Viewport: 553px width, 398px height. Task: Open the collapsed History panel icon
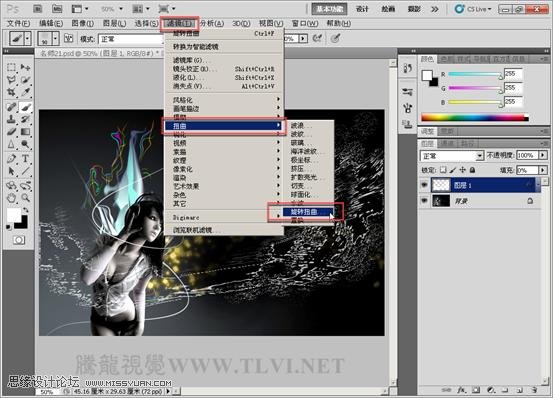pos(408,68)
